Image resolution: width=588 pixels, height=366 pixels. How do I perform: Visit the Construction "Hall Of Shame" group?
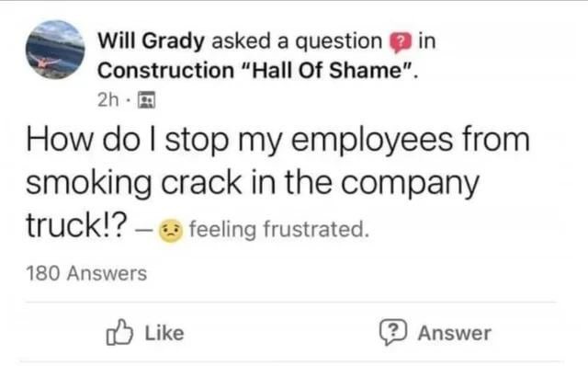coord(256,70)
